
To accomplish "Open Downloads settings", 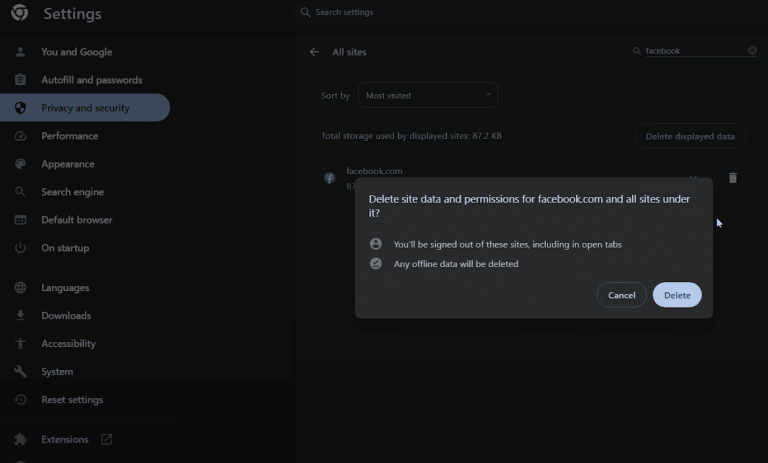I will point(66,316).
